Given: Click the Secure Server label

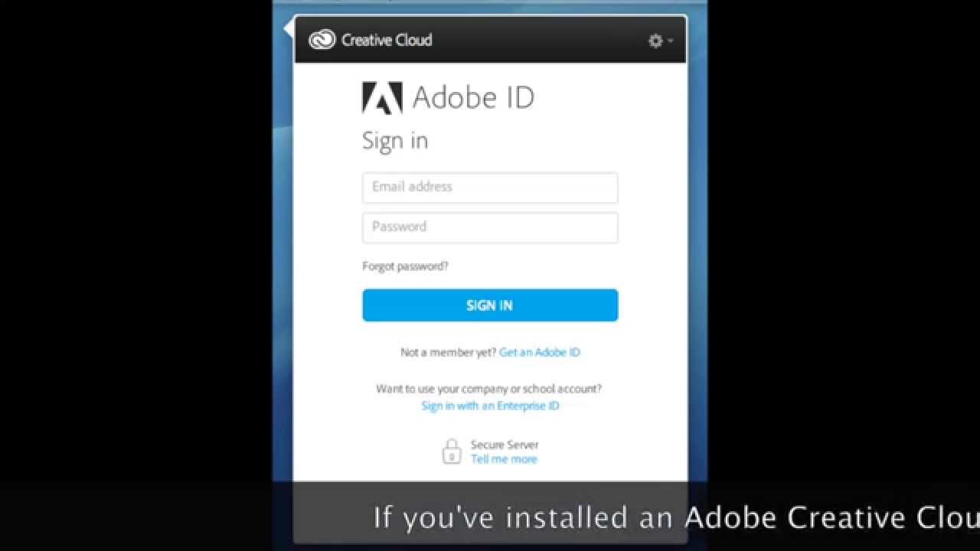Looking at the screenshot, I should [x=505, y=445].
